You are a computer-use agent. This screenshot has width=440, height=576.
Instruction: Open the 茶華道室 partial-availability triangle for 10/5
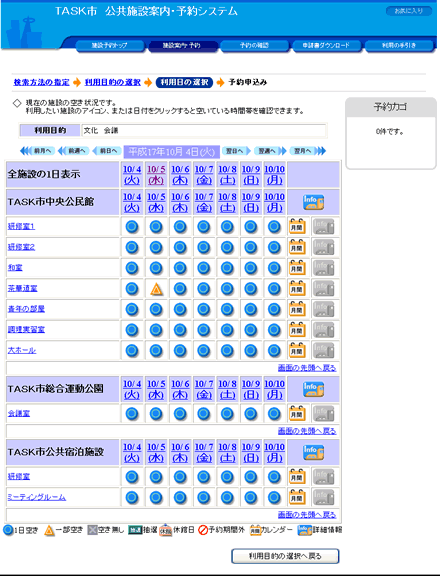coord(156,289)
